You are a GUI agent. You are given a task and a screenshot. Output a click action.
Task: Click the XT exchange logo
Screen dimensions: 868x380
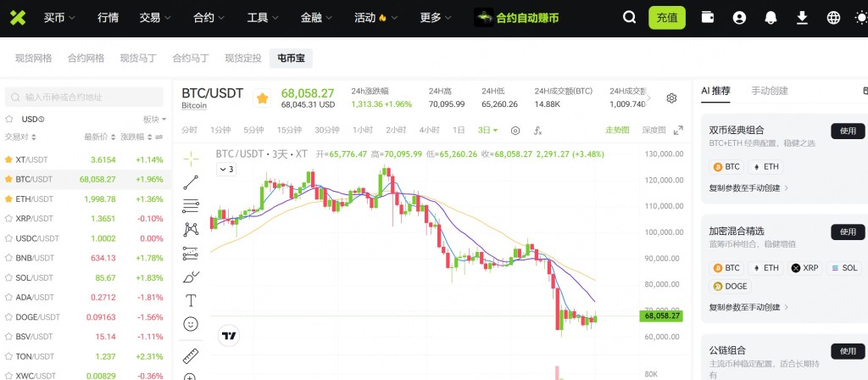[18, 18]
